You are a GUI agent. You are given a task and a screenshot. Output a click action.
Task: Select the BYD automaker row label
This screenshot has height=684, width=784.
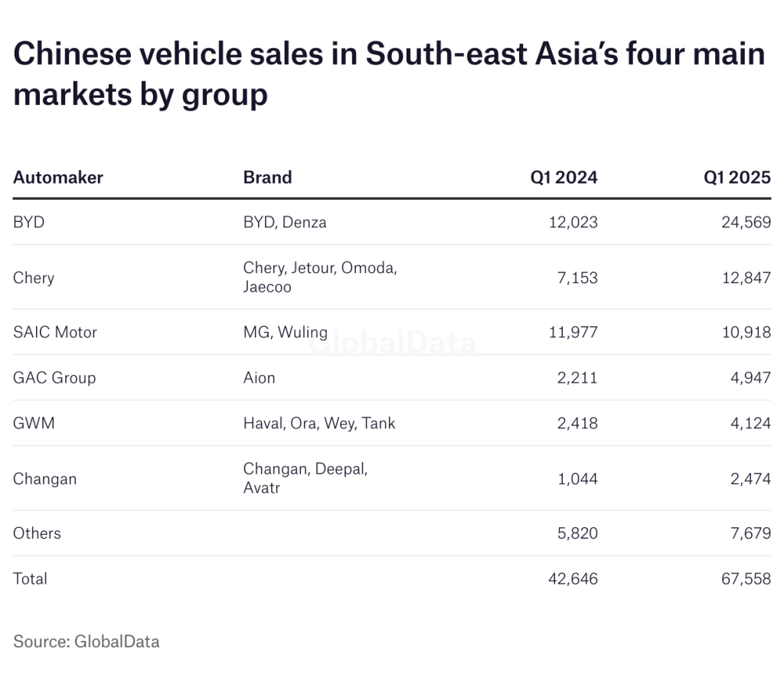[x=29, y=223]
